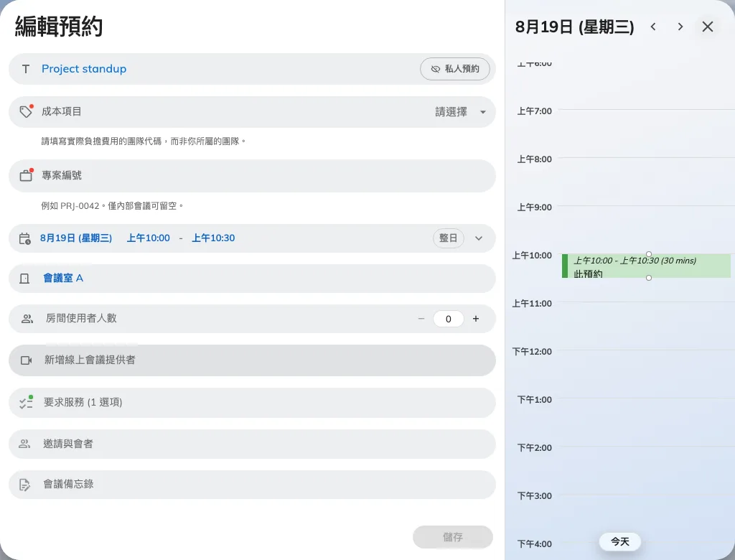The height and width of the screenshot is (560, 735).
Task: Click the 下午4:00 time label
Action: [534, 544]
